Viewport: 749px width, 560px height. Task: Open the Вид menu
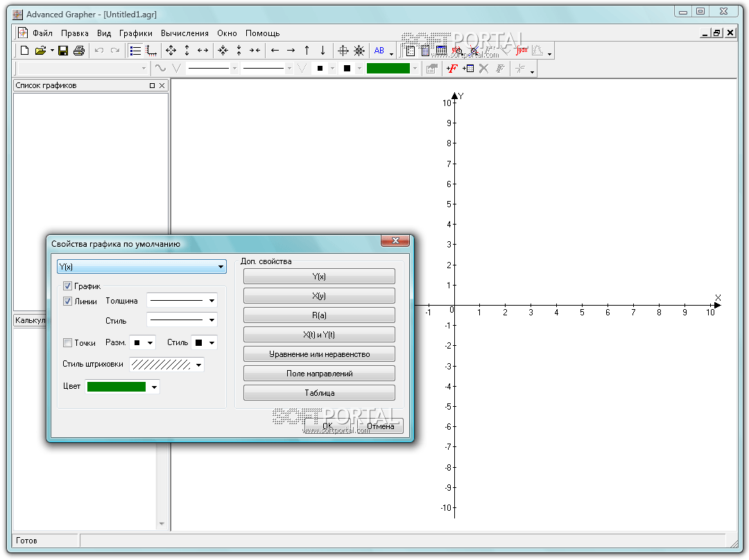point(104,33)
